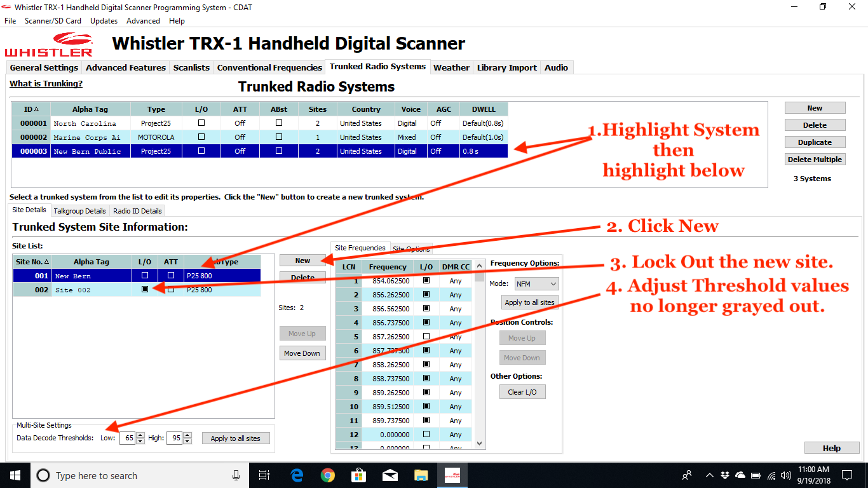Toggle ATT checkbox for site 001 New Bern
Image resolution: width=868 pixels, height=488 pixels.
coord(171,276)
